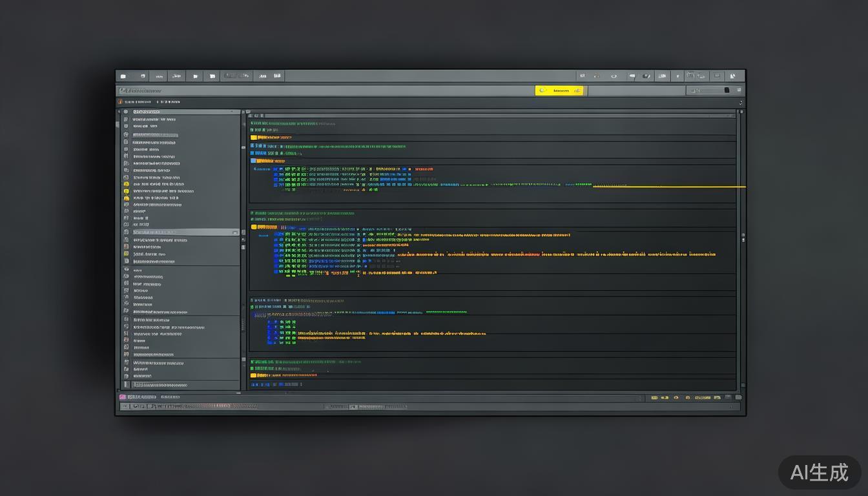868x496 pixels.
Task: Expand the yellow folder in the second code block
Action: point(254,227)
